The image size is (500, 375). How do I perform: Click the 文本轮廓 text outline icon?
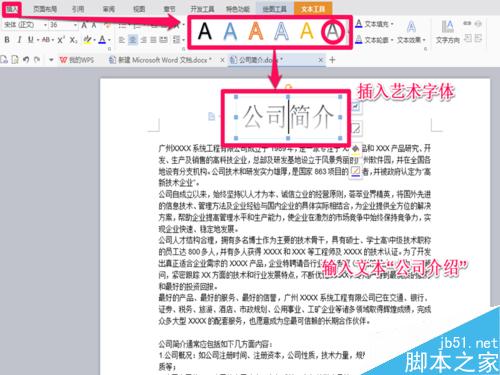(x=359, y=40)
